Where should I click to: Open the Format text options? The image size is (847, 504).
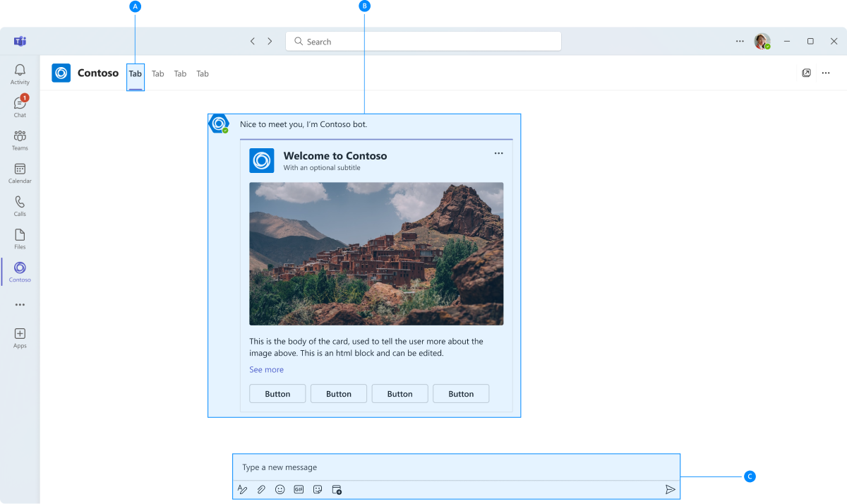coord(243,489)
